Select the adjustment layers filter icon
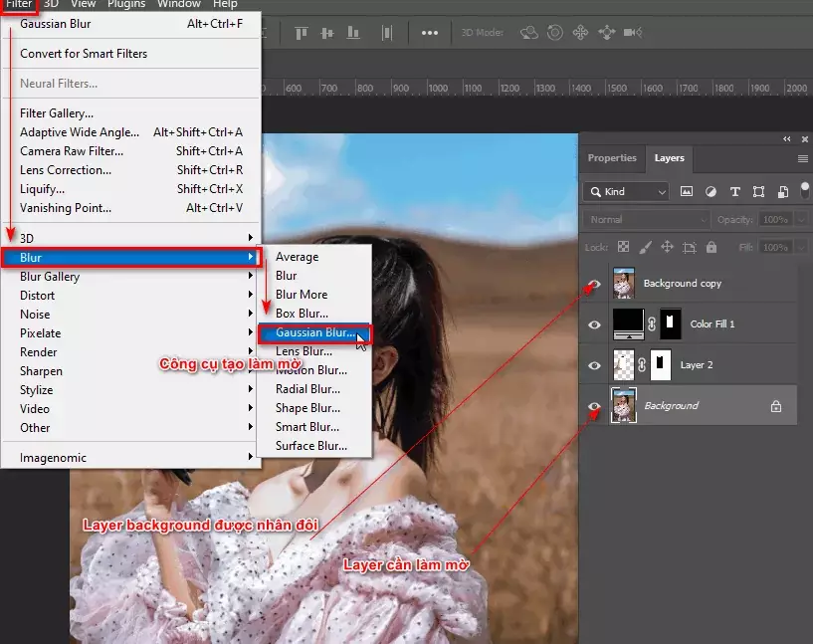813x644 pixels. [711, 191]
